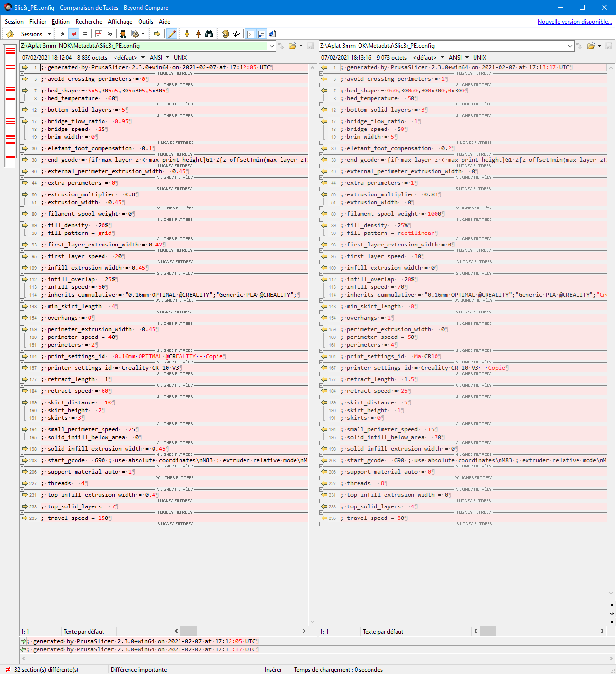Open the Home view icon
This screenshot has width=616, height=674.
[x=10, y=34]
